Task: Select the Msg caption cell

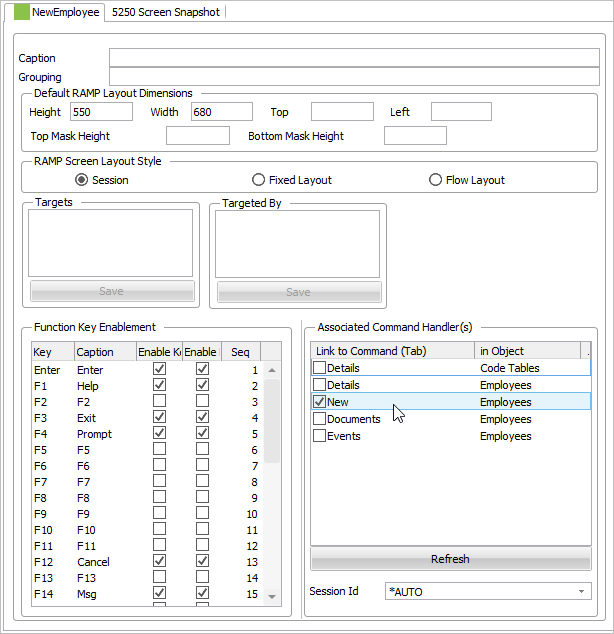Action: [x=87, y=594]
